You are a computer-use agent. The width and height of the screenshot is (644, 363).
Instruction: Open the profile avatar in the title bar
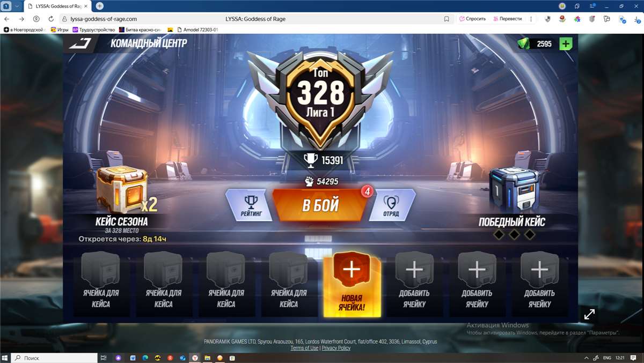(562, 6)
